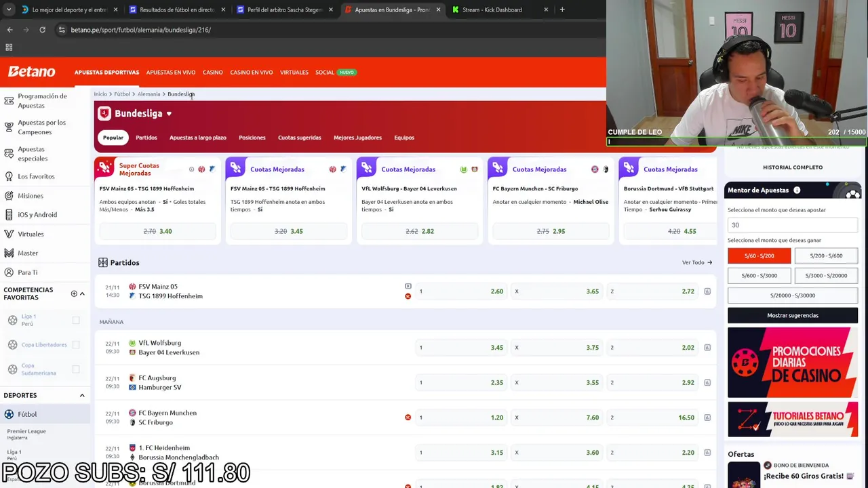Open the Bundesliga league dropdown arrow
The height and width of the screenshot is (488, 868).
pos(169,114)
